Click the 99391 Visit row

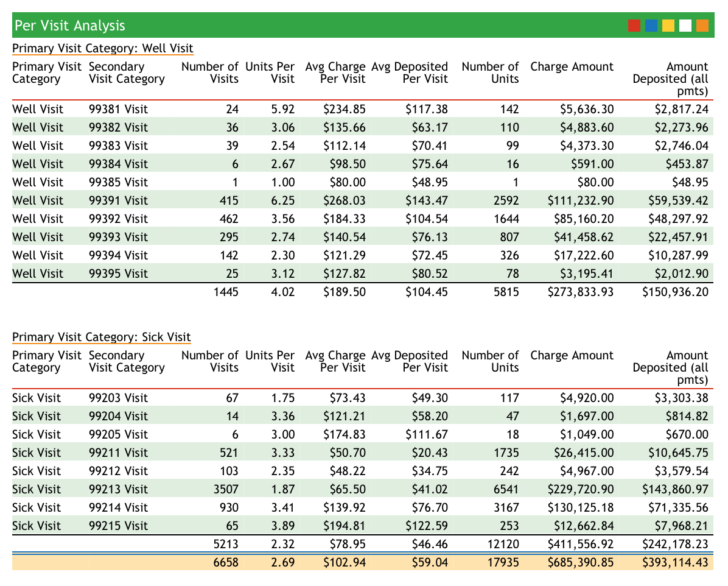243,200
